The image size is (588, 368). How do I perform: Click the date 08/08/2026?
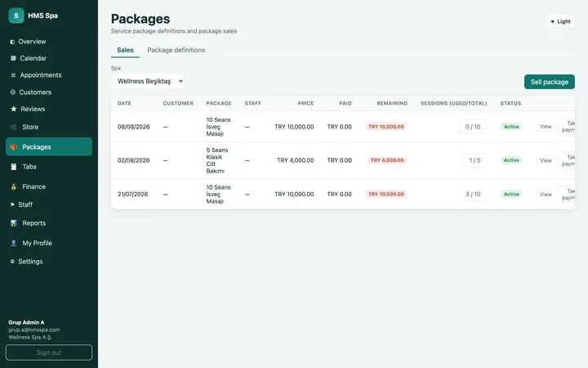click(x=133, y=127)
